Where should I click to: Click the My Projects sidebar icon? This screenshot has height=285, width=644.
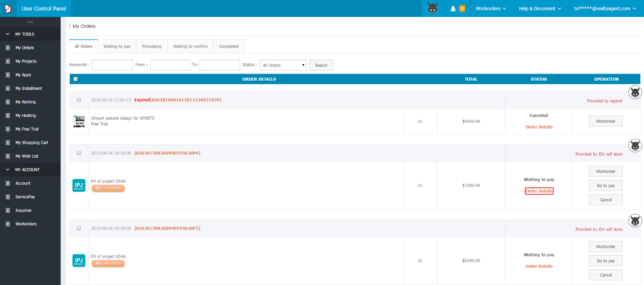tap(8, 61)
